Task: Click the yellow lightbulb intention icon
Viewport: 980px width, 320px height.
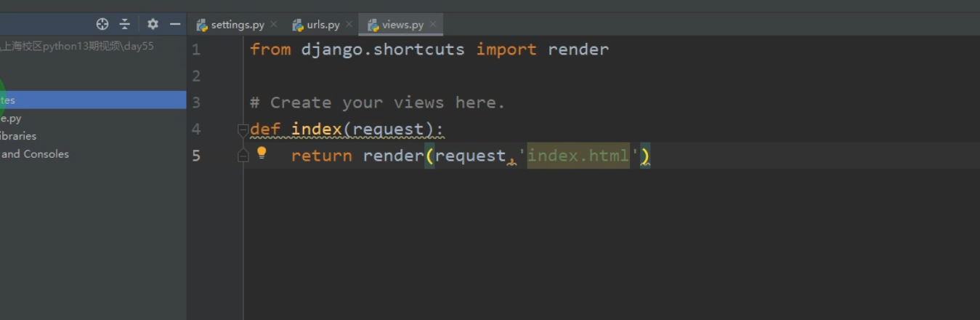Action: (262, 153)
